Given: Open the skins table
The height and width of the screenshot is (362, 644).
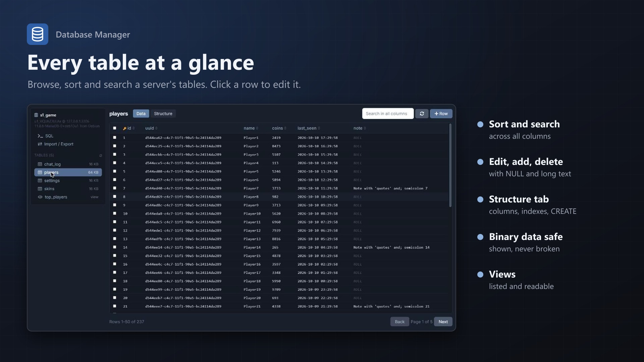Looking at the screenshot, I should pyautogui.click(x=68, y=189).
